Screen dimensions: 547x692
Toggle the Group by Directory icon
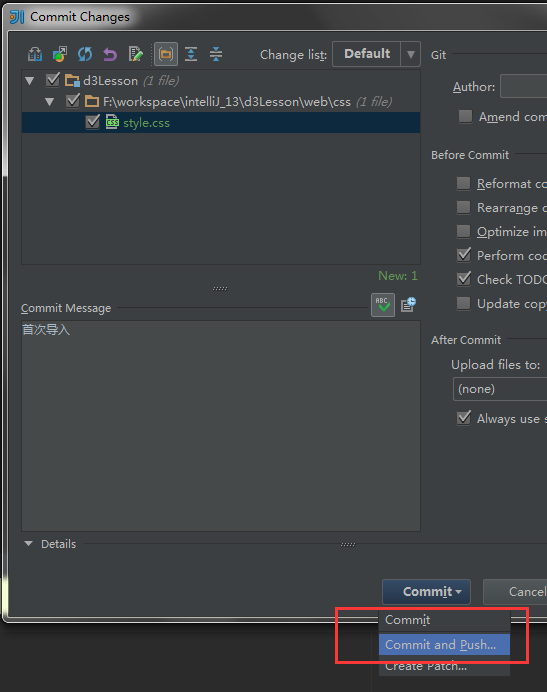[166, 54]
